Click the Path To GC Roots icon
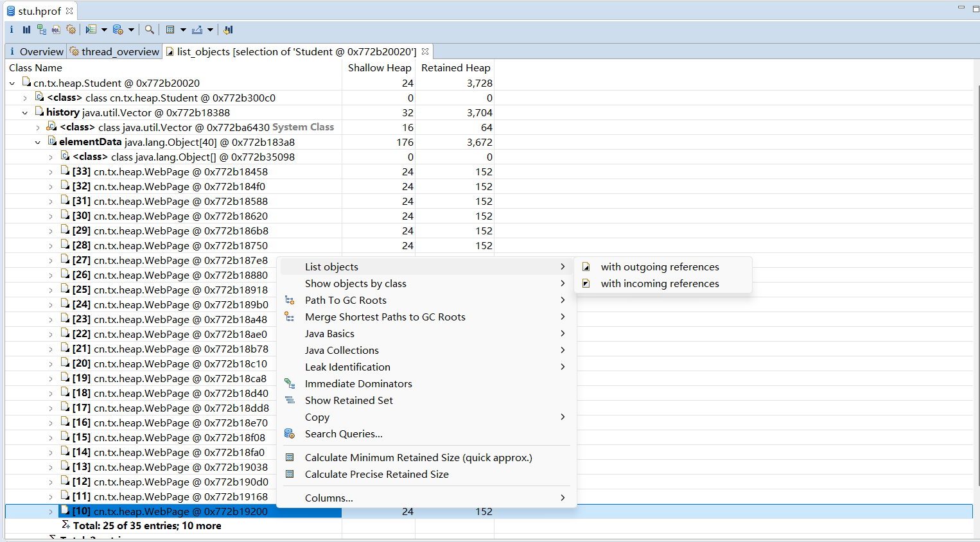This screenshot has width=980, height=542. pos(290,300)
